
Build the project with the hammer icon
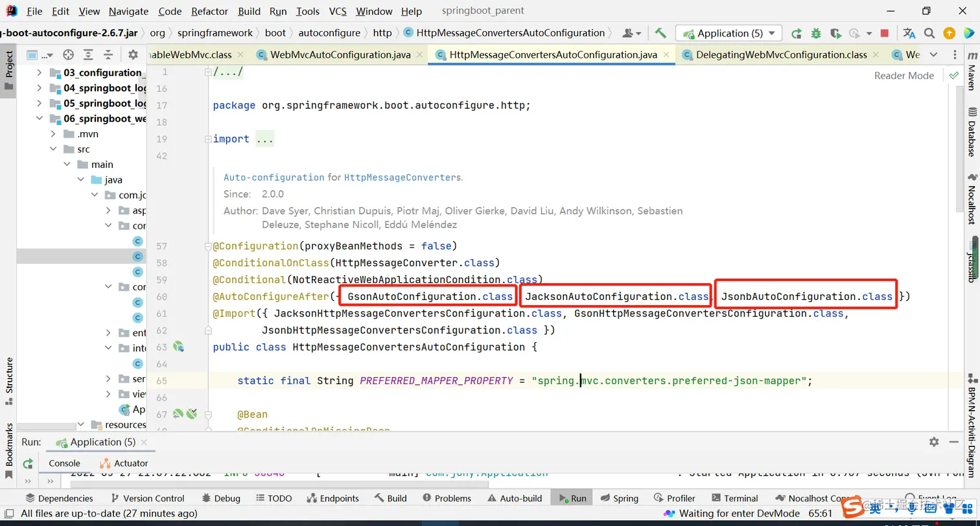pos(660,33)
